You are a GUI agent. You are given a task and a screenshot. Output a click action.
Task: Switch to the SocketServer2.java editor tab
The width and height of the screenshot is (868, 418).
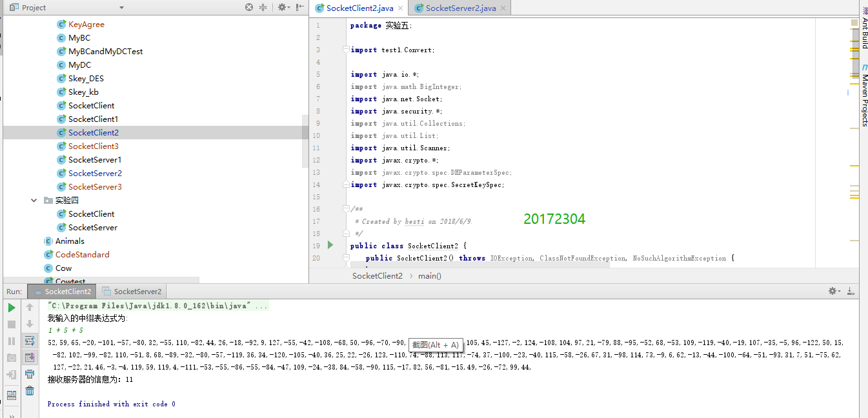[460, 8]
